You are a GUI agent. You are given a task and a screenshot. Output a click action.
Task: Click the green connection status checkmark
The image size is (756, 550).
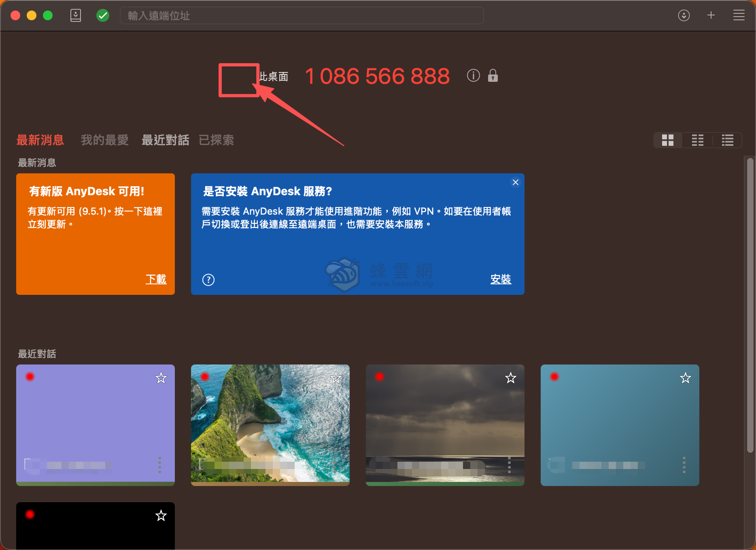tap(103, 15)
